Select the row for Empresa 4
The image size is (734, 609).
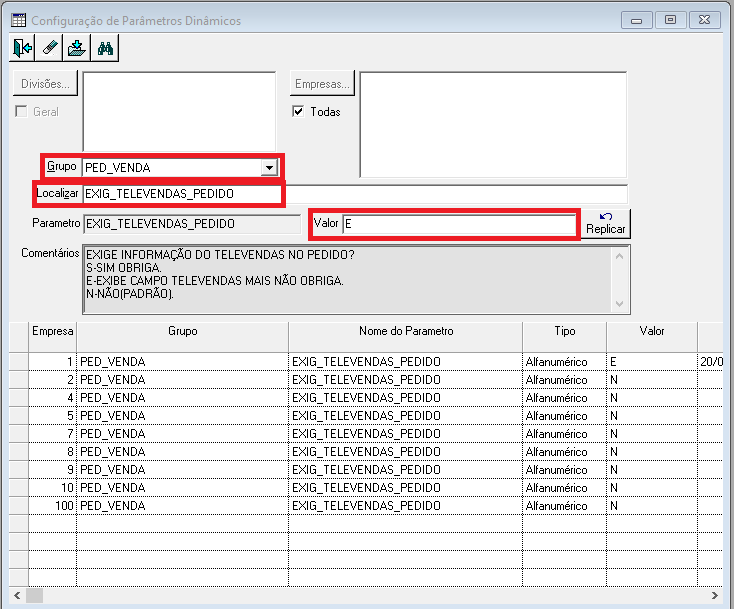367,397
